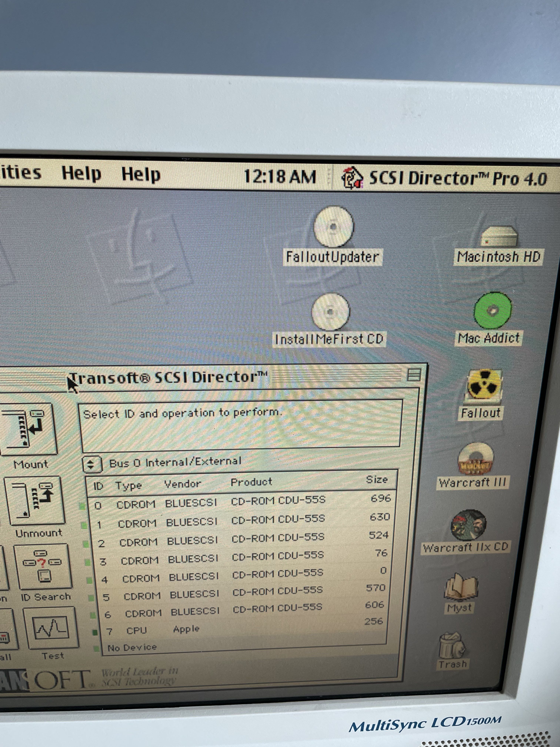The height and width of the screenshot is (747, 560).
Task: Select the Warcraft IIx CD icon
Action: [x=469, y=524]
